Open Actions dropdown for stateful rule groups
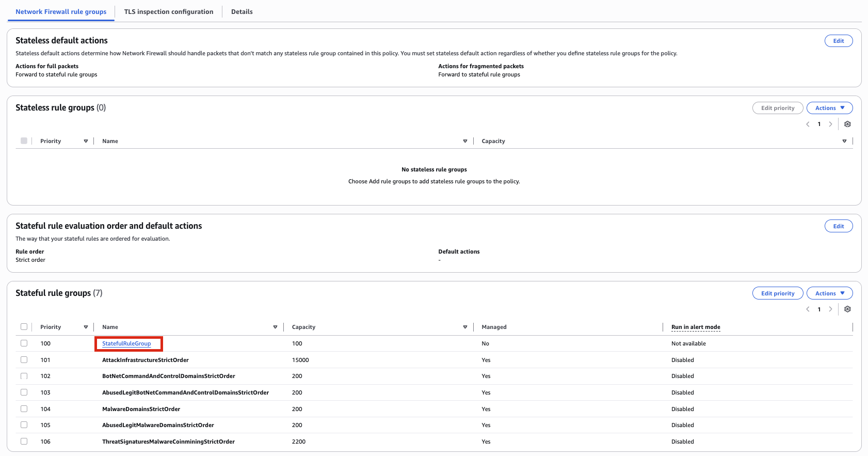This screenshot has height=456, width=868. [829, 293]
